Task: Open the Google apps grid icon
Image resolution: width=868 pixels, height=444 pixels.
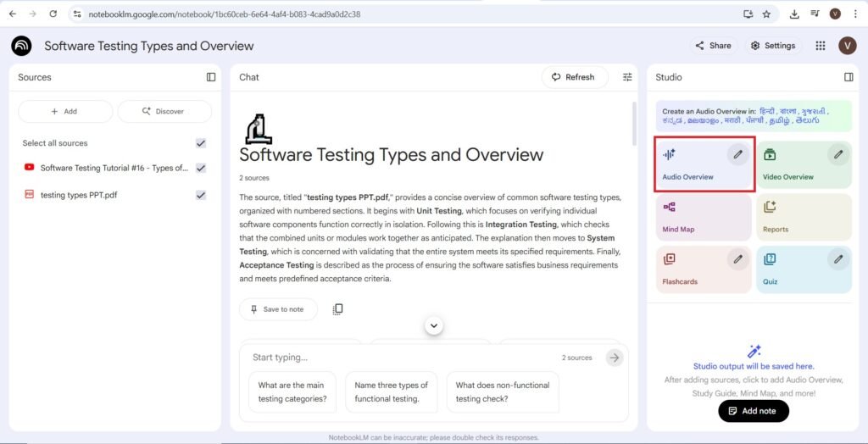Action: click(x=820, y=46)
